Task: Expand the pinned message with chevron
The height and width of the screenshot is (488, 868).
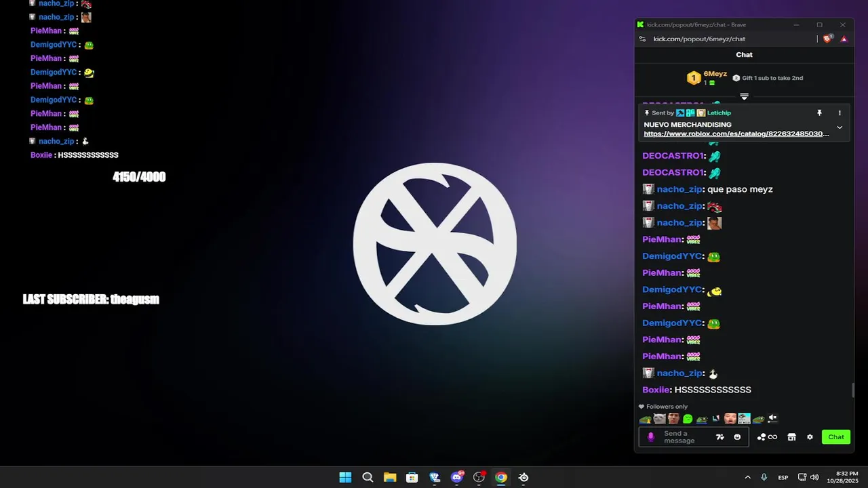Action: point(840,127)
